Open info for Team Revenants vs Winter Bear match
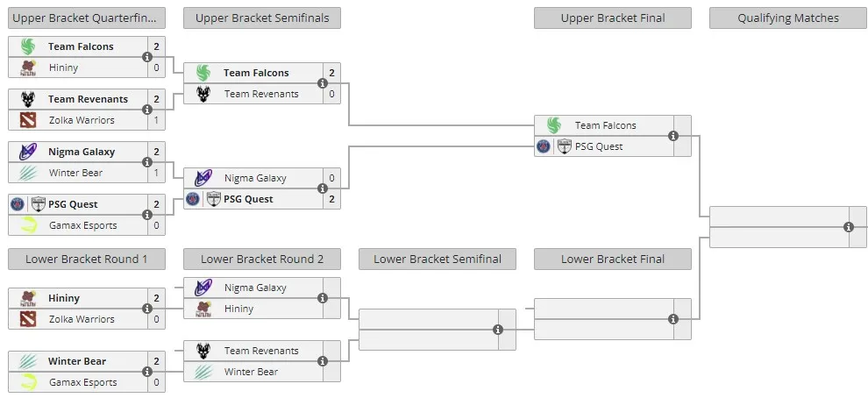Screen dimensions: 868x398 click(323, 361)
